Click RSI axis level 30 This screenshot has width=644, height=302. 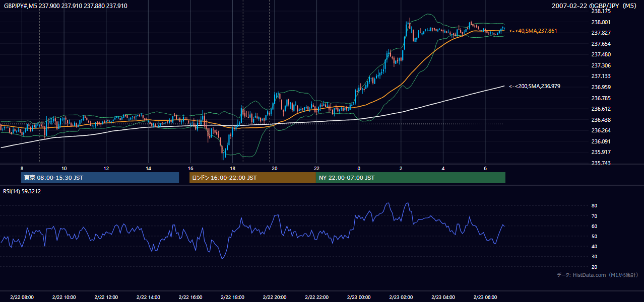point(595,257)
